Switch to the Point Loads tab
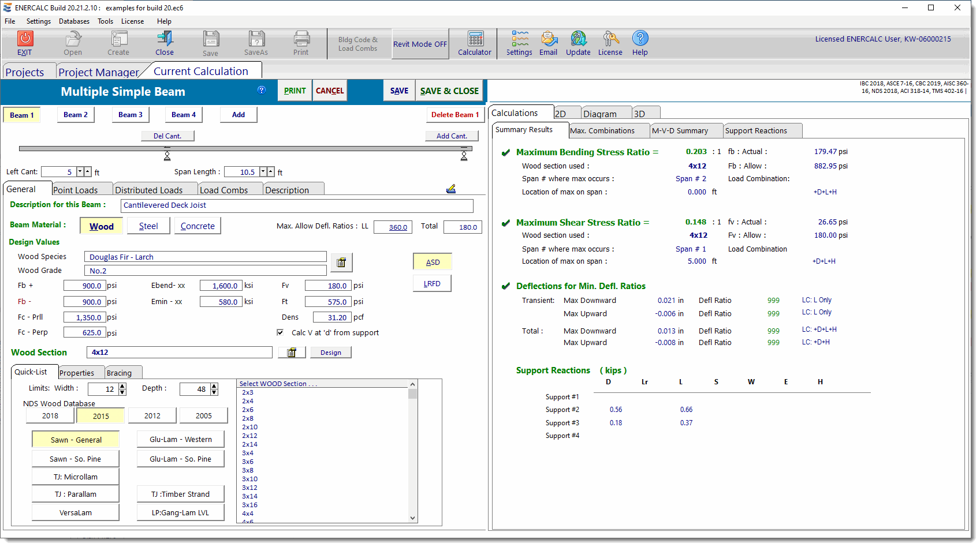 [x=75, y=190]
